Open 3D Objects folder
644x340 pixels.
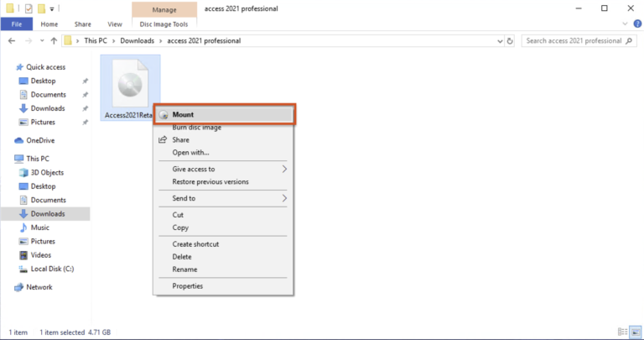click(x=47, y=173)
